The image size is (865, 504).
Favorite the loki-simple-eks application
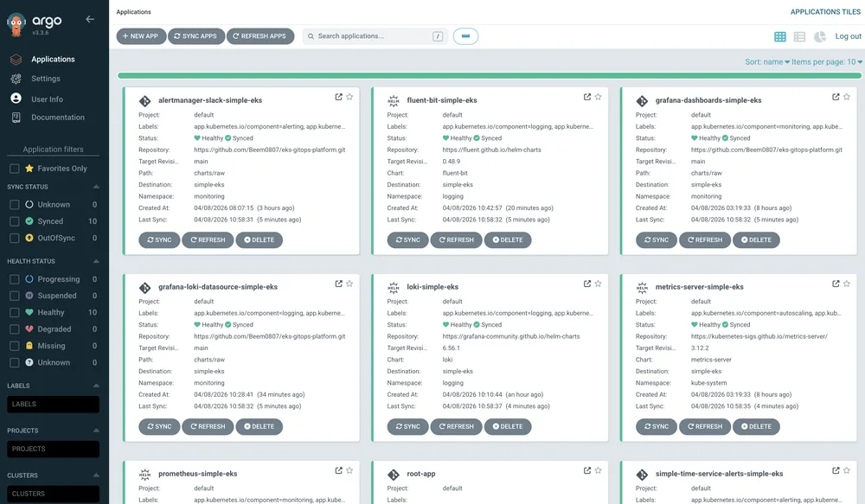click(x=598, y=284)
